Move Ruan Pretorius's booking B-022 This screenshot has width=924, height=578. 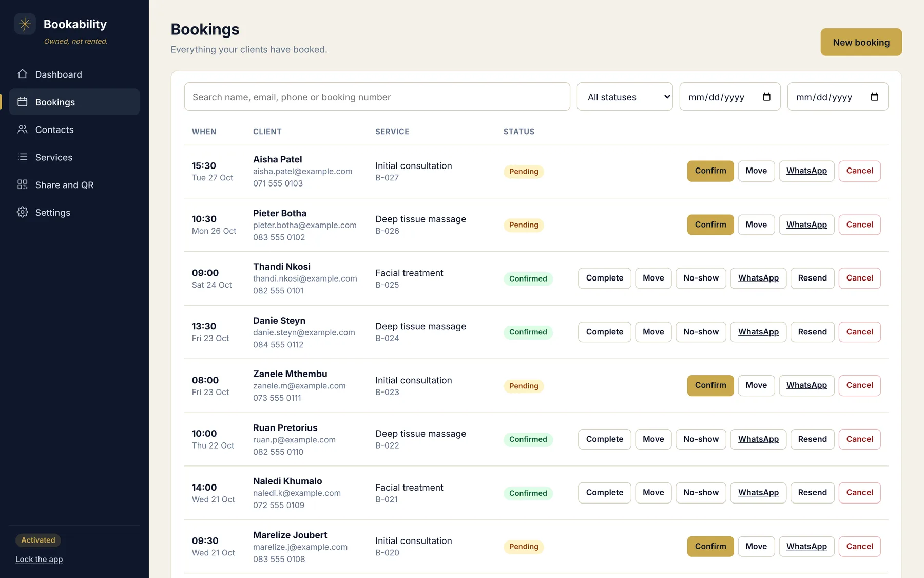653,439
